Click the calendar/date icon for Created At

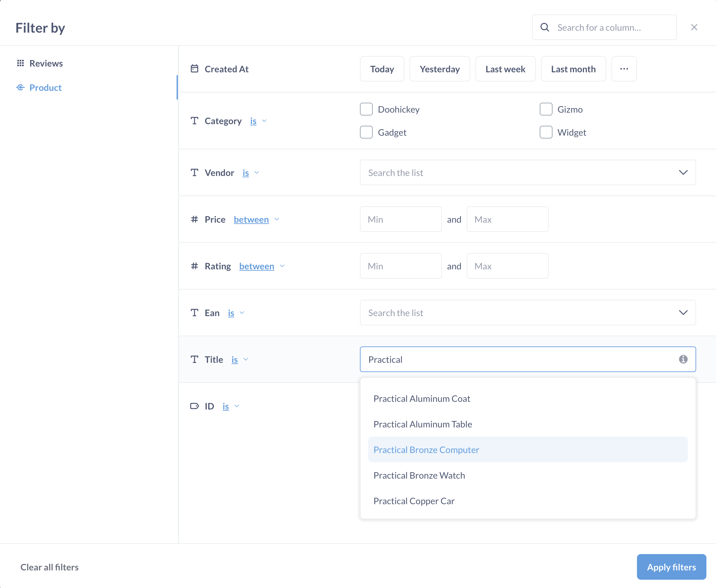click(194, 68)
